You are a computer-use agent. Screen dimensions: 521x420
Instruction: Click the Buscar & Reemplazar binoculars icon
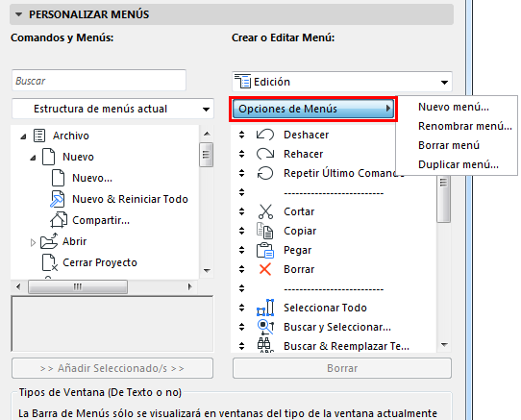(265, 345)
